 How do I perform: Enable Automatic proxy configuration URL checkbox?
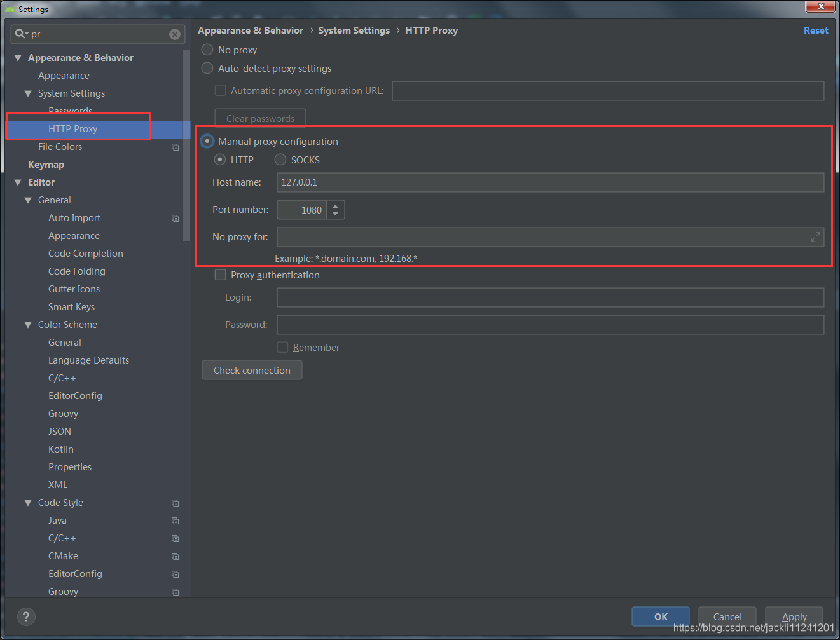pos(221,90)
